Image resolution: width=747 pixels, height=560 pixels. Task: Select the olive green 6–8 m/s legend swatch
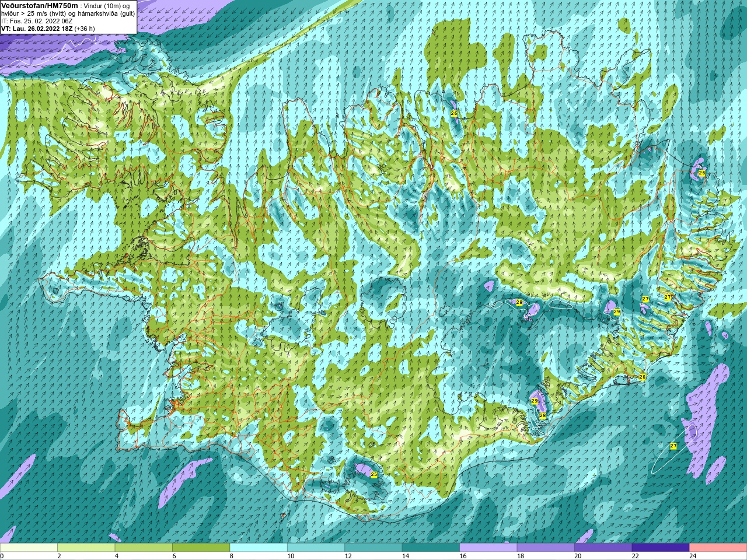click(x=201, y=548)
